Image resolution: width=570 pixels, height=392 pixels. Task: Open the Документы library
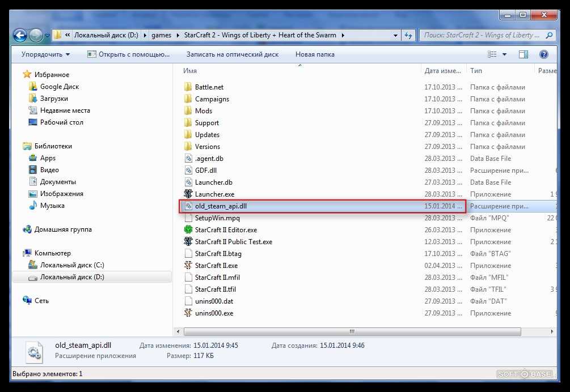point(58,182)
